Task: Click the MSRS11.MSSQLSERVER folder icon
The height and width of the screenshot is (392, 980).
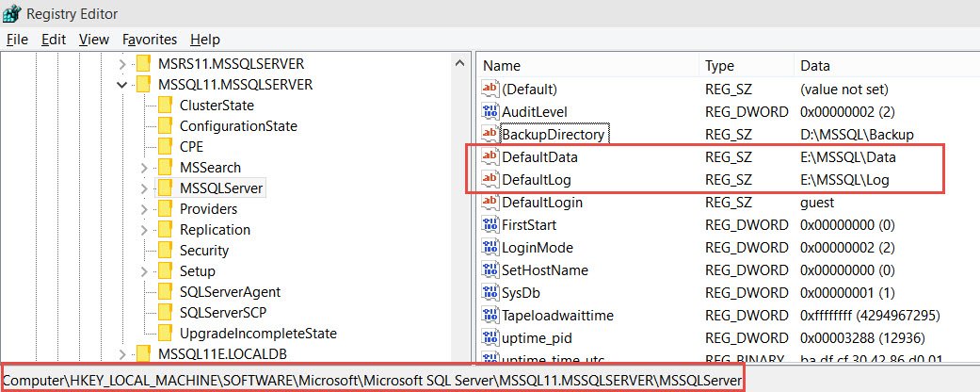Action: (x=144, y=64)
